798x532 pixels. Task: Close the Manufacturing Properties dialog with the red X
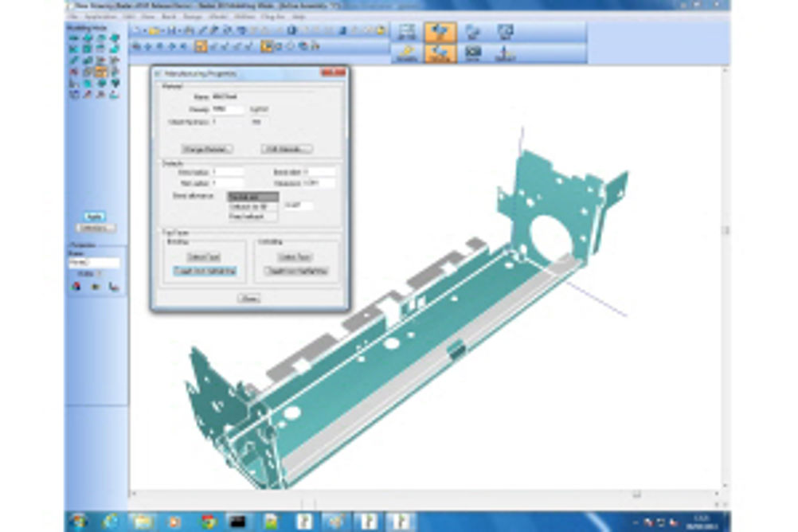pos(334,72)
